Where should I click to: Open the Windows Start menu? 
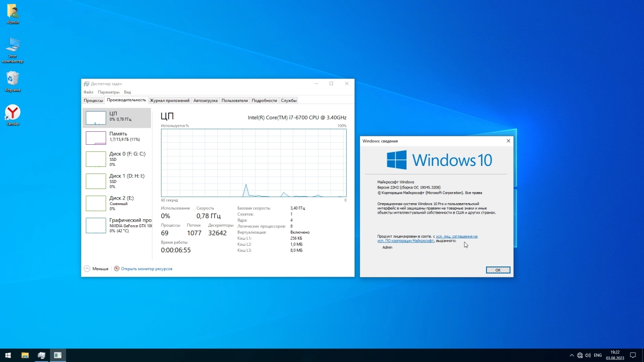coord(8,355)
